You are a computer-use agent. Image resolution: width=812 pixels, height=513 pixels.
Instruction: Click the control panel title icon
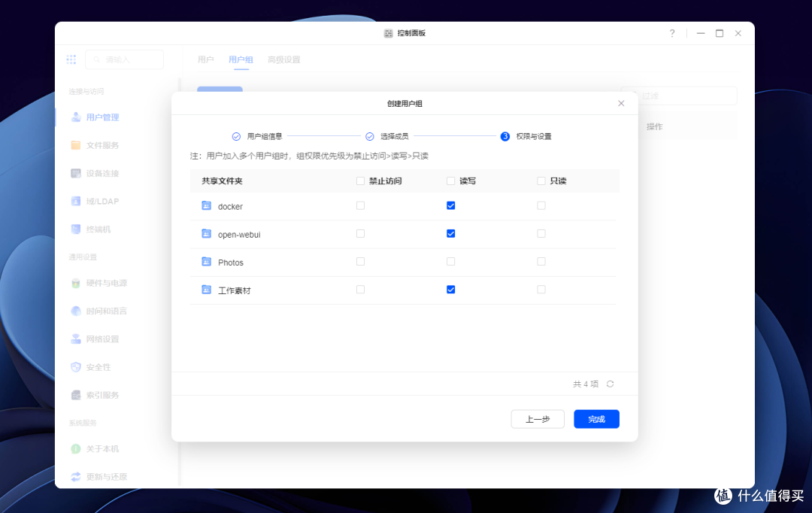point(389,33)
